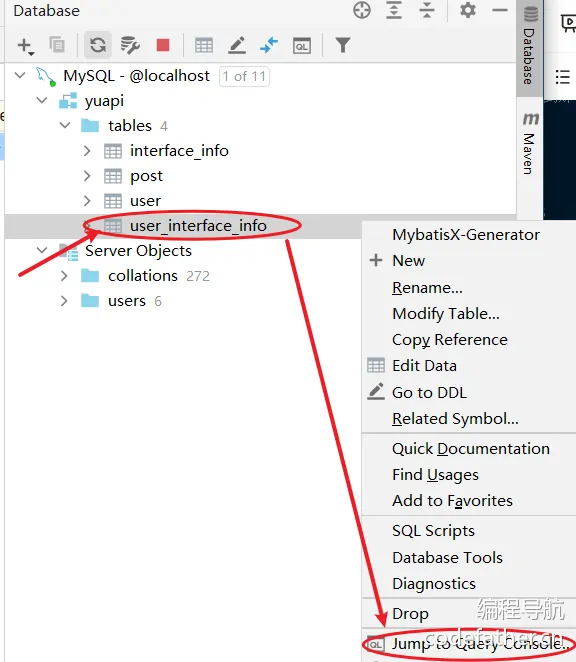Collapse the yuapi schema node

point(42,100)
